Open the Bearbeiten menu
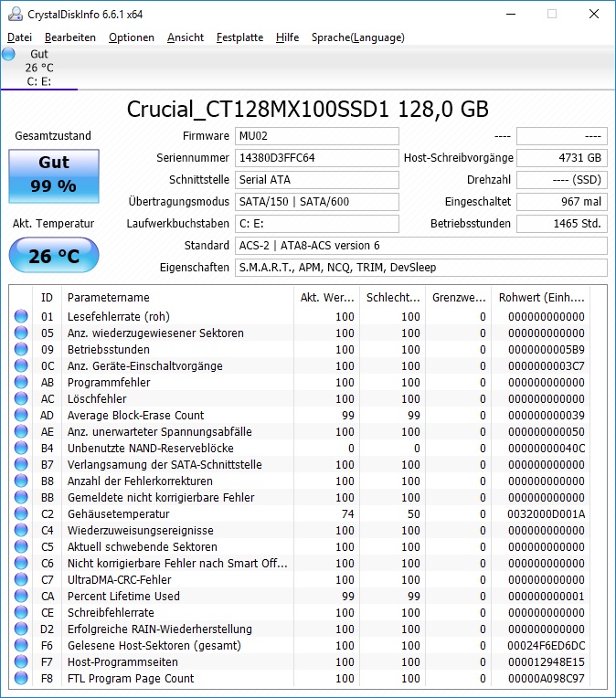Viewport: 616px width, 698px height. [70, 37]
